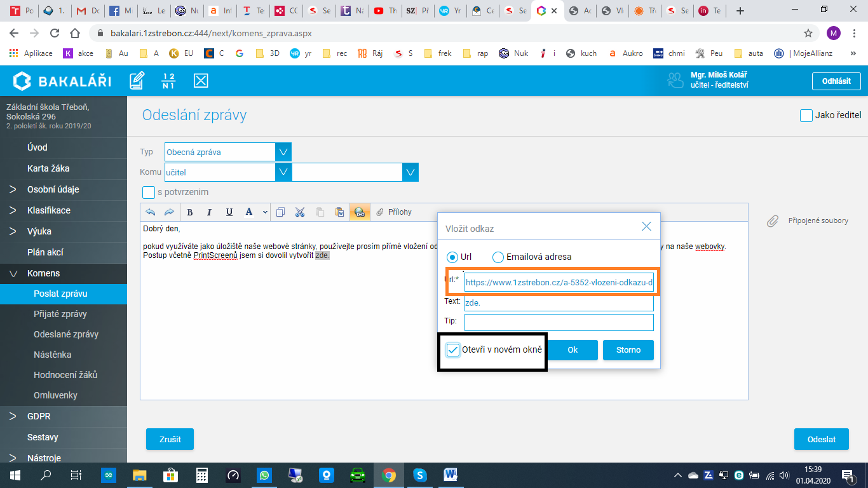This screenshot has width=868, height=488.
Task: Log out with Odhlásit
Action: 836,81
